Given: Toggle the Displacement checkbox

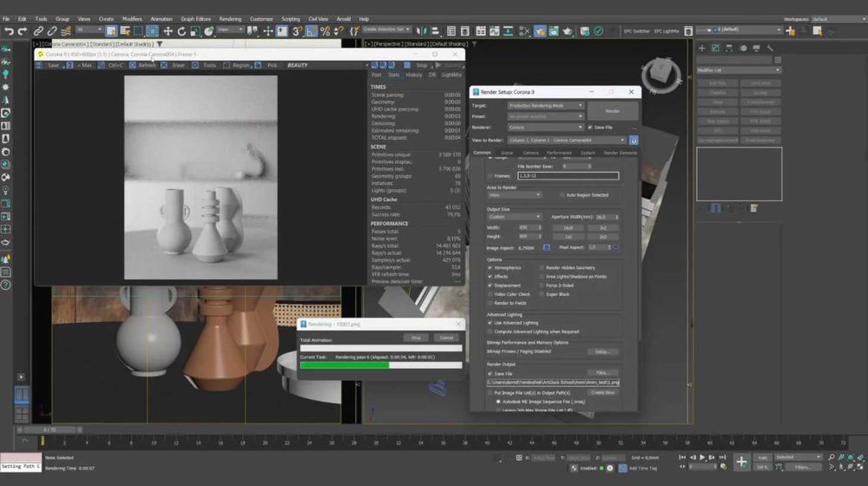Looking at the screenshot, I should (x=490, y=286).
